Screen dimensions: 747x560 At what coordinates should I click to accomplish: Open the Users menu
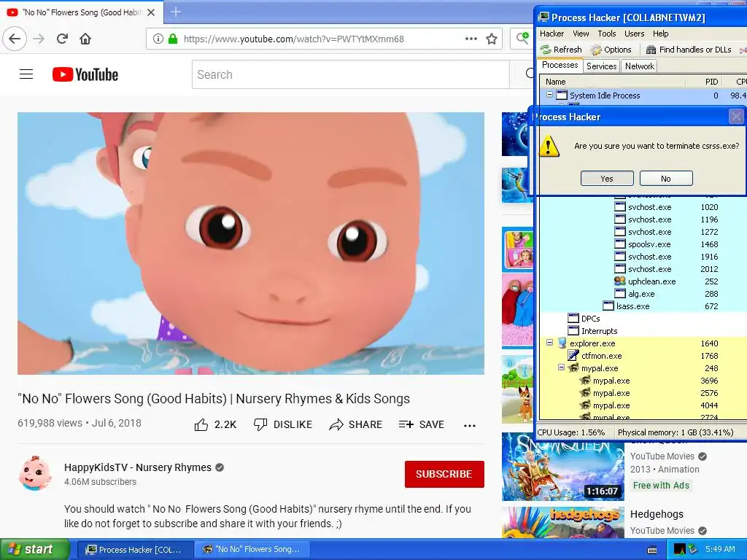[x=635, y=34]
